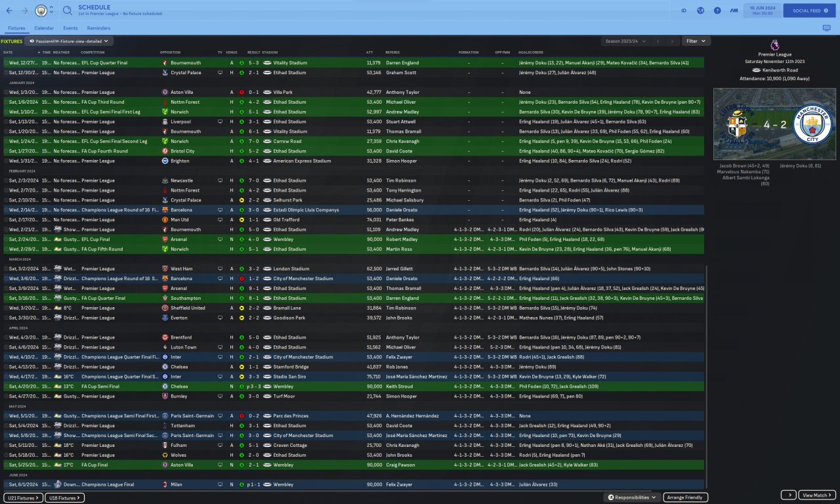
Task: Open the Responsibilities dropdown
Action: point(632,497)
